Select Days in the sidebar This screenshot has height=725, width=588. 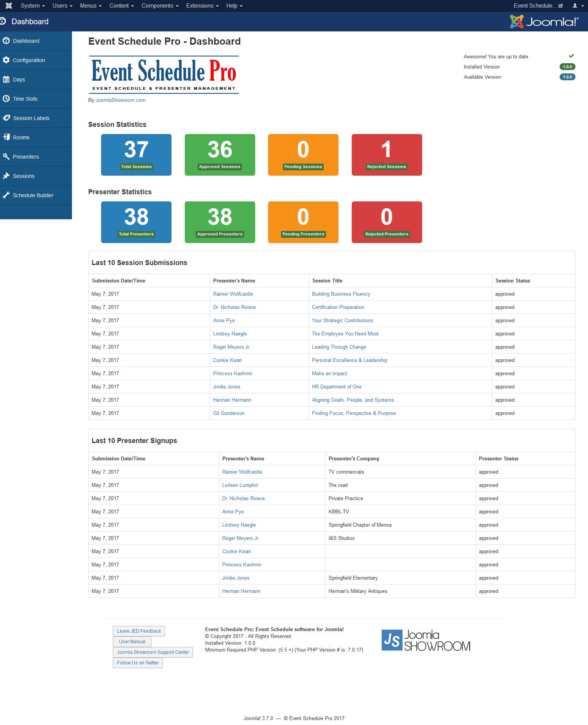[x=36, y=80]
